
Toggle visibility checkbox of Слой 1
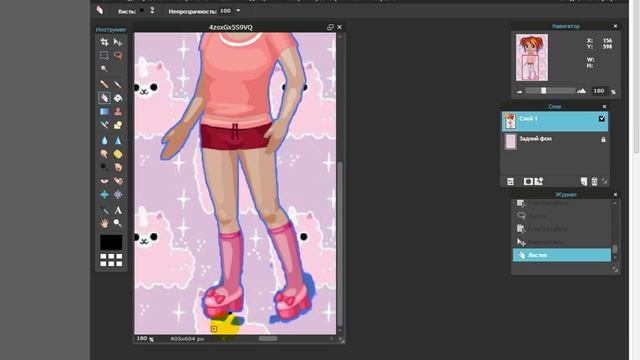point(602,119)
